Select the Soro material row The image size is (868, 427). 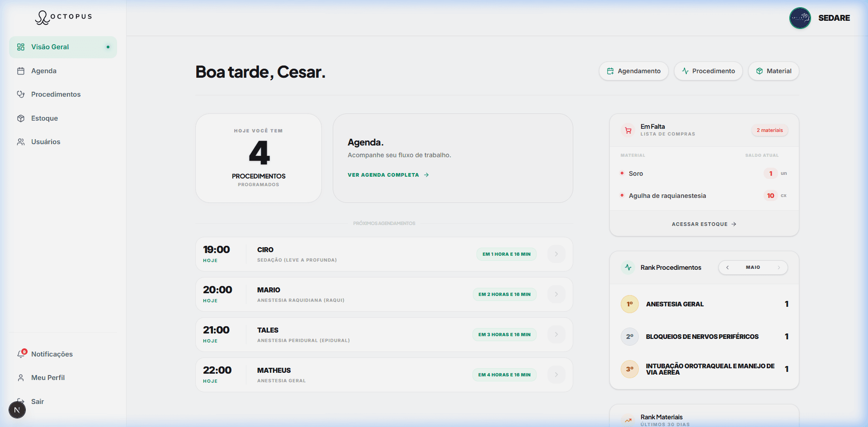pyautogui.click(x=704, y=174)
